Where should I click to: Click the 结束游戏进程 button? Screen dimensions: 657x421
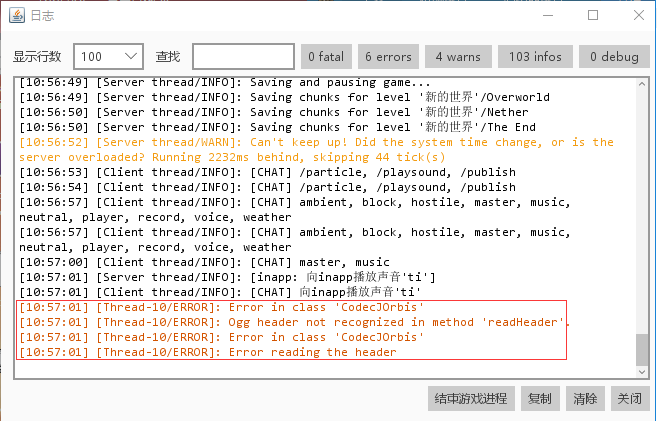(x=471, y=398)
